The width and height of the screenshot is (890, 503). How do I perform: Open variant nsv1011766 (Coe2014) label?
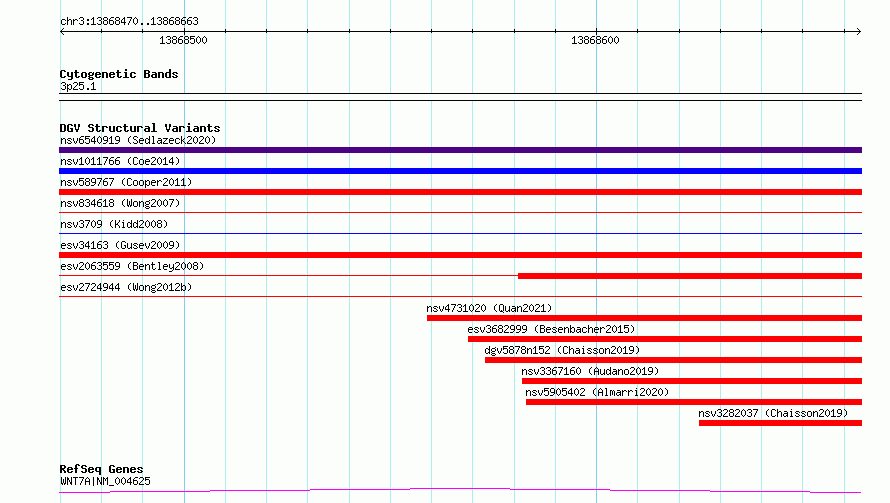tap(120, 161)
